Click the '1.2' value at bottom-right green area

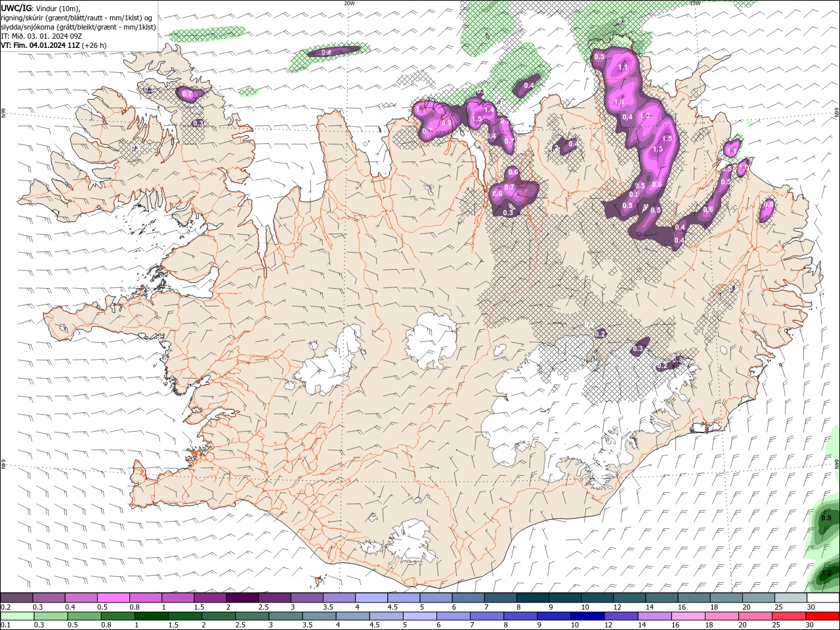[826, 573]
